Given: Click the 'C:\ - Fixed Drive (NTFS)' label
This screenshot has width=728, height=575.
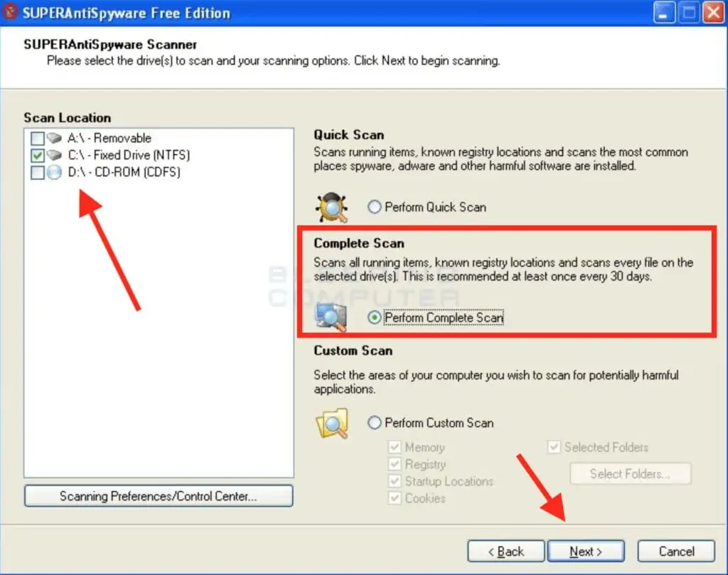Looking at the screenshot, I should (x=129, y=155).
